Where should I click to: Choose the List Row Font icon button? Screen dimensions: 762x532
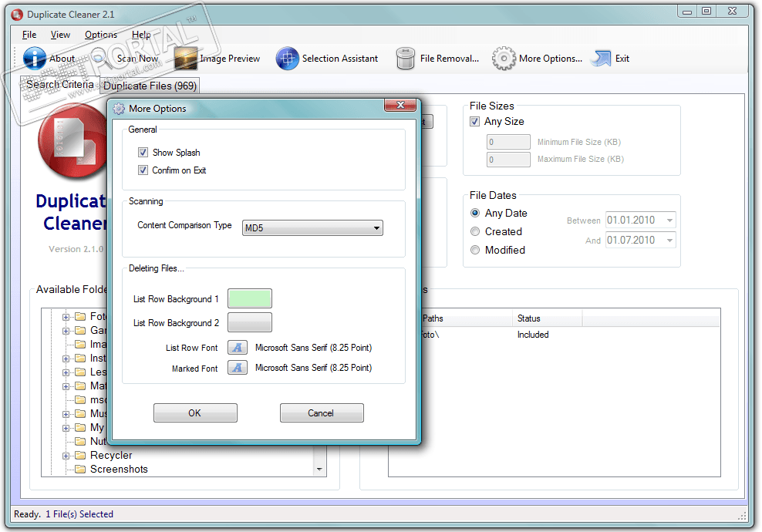click(237, 348)
